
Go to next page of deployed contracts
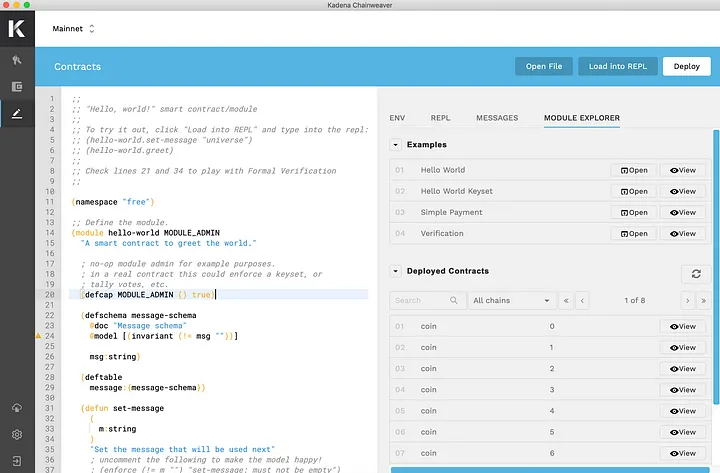click(687, 301)
